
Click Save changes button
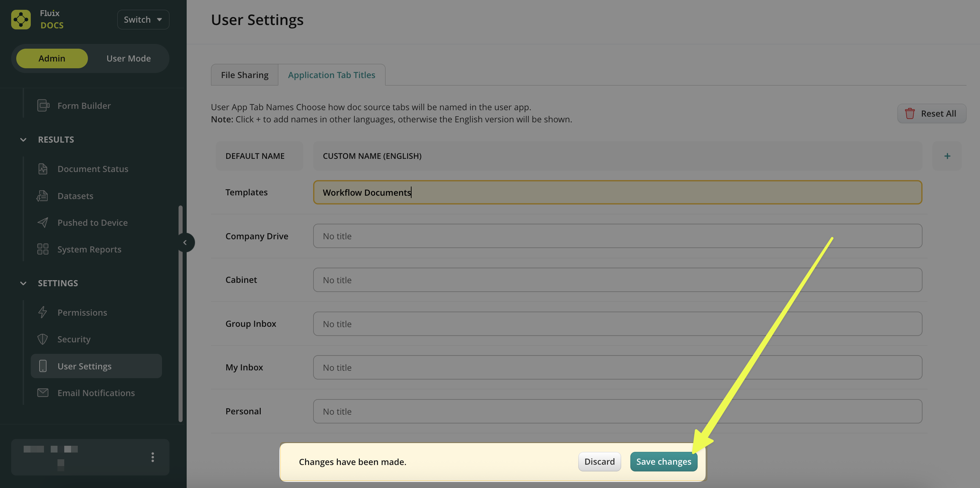point(663,461)
